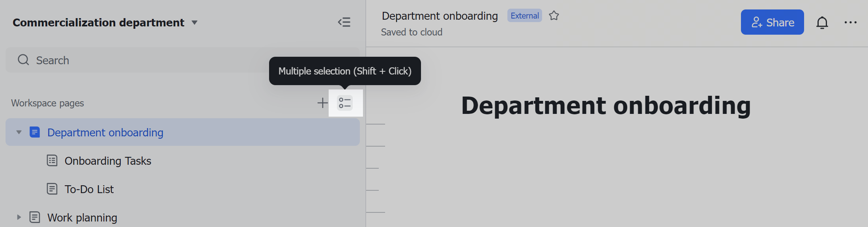This screenshot has width=868, height=227.
Task: Select the Onboarding Tasks page
Action: click(x=108, y=161)
